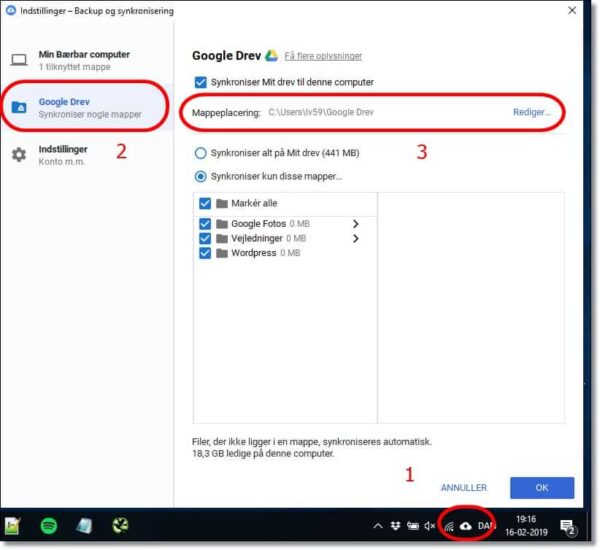This screenshot has width=600, height=550.
Task: Click the ANNULLER button
Action: coord(464,488)
